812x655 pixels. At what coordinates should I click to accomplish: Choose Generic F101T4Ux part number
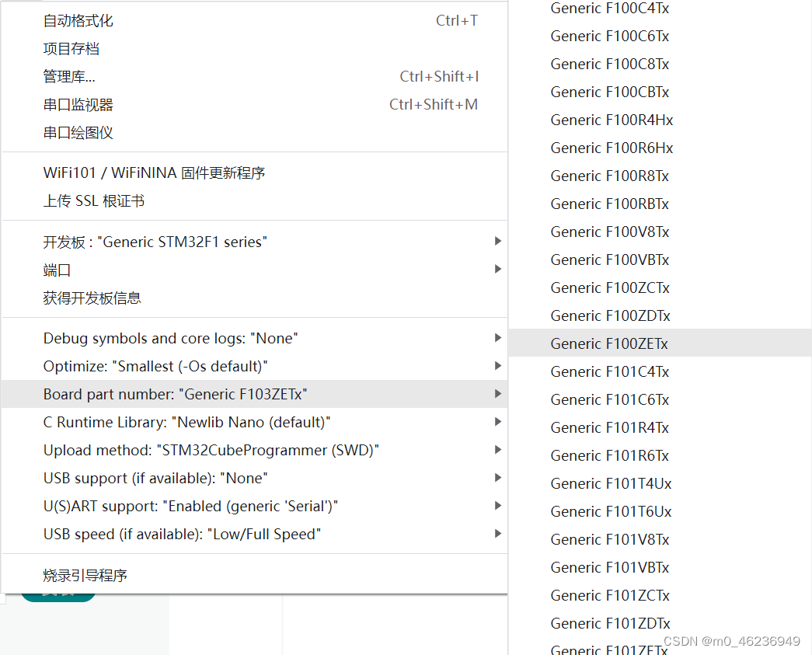(660, 483)
